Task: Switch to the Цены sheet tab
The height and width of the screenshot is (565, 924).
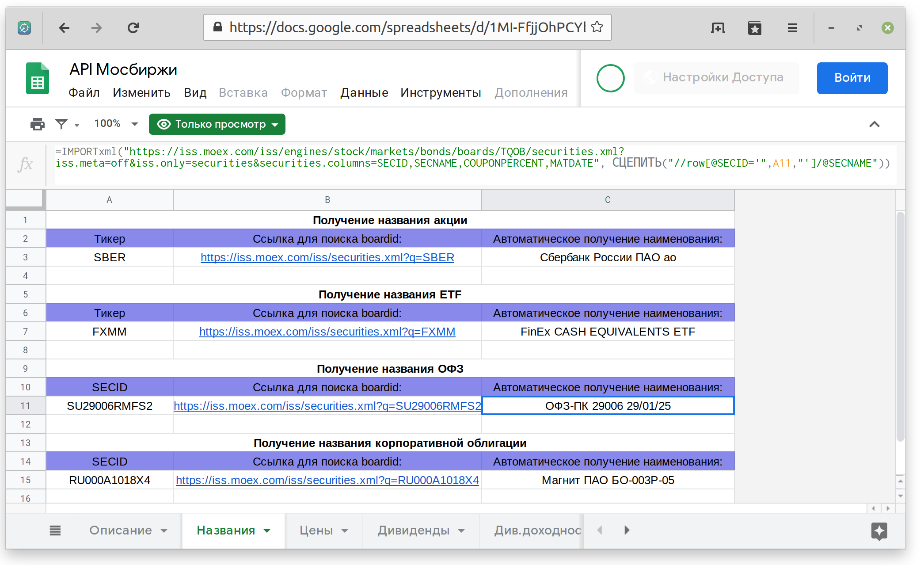Action: coord(316,530)
